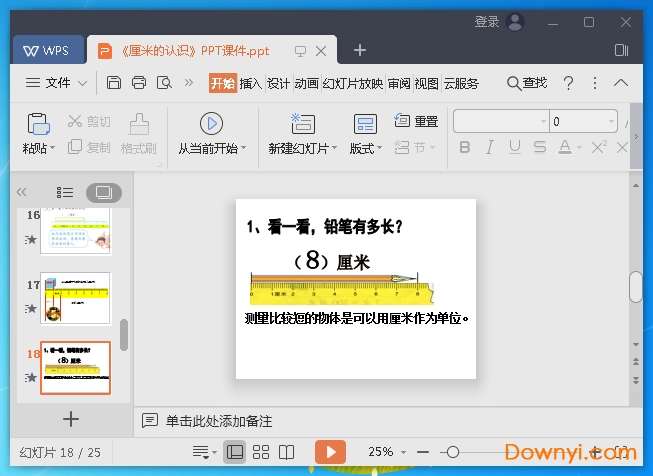This screenshot has width=653, height=476.
Task: Open font color dropdown arrow
Action: pos(579,147)
